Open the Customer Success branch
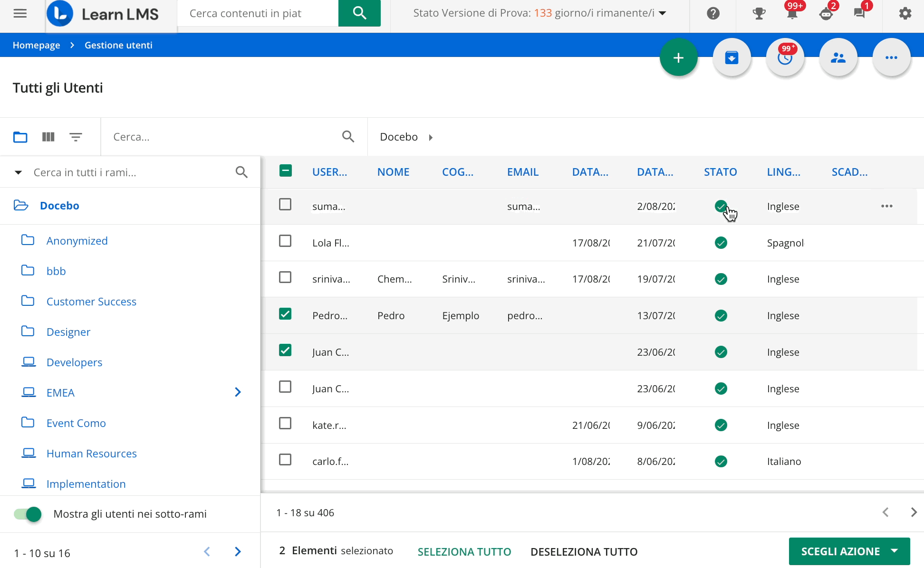 tap(91, 302)
